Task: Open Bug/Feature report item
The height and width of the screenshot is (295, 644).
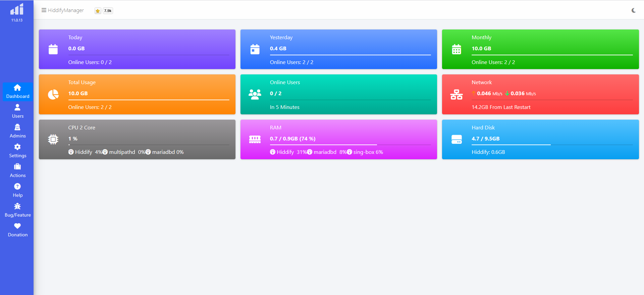Action: pyautogui.click(x=17, y=210)
